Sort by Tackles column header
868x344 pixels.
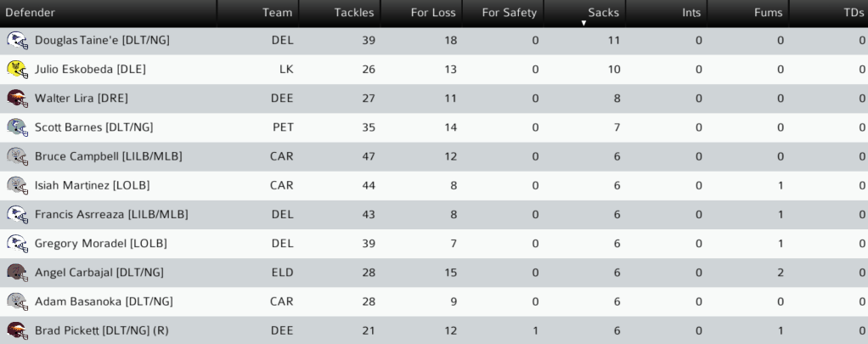click(354, 13)
